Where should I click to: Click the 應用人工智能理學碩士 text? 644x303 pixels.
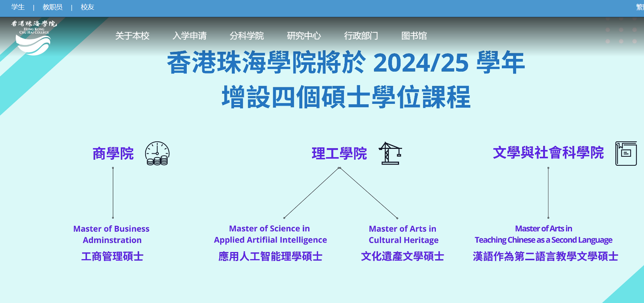pos(270,256)
